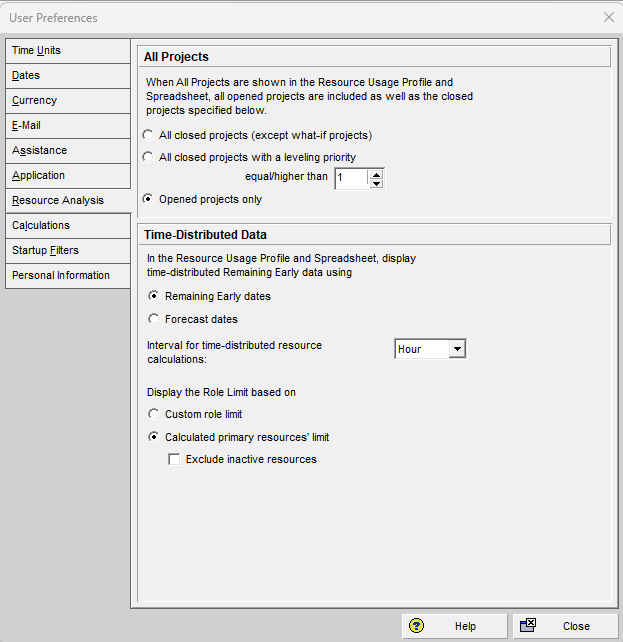Click 'Display the Role Limit based on' text
This screenshot has width=623, height=642.
click(221, 392)
